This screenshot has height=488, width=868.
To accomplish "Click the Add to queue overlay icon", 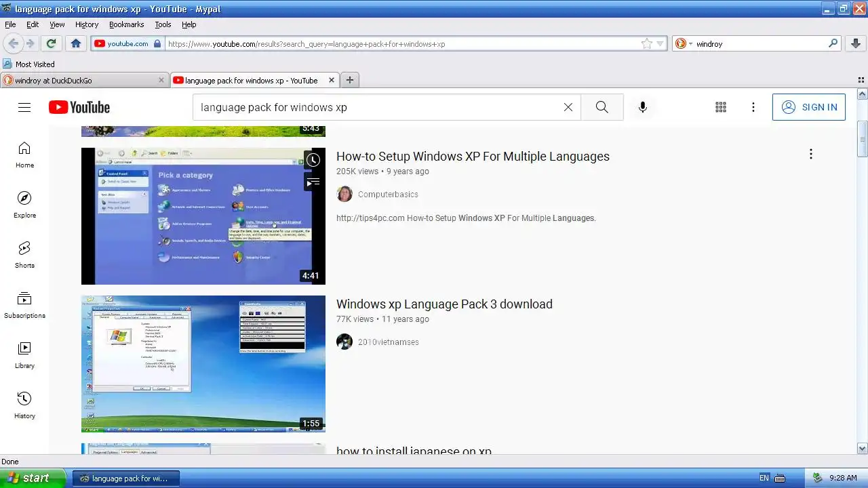I will click(x=313, y=182).
